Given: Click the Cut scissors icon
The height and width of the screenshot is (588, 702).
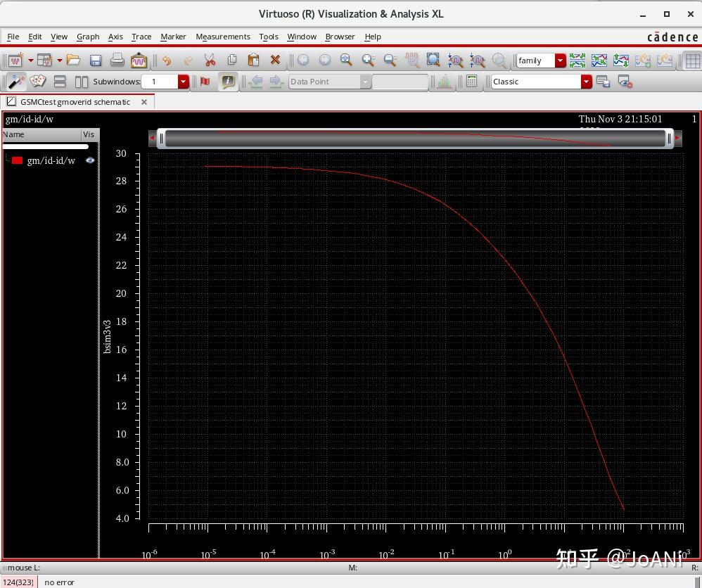Looking at the screenshot, I should 210,60.
